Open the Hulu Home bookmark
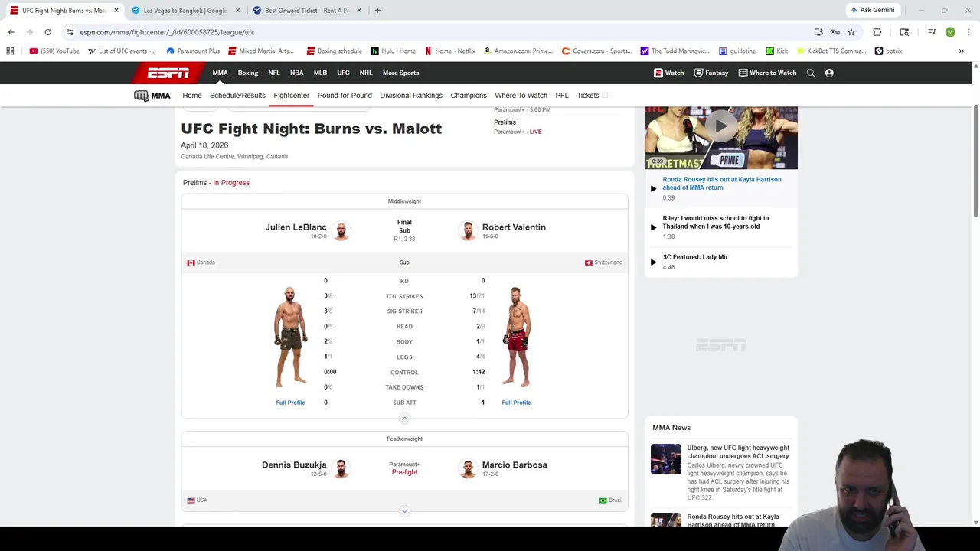 (393, 51)
